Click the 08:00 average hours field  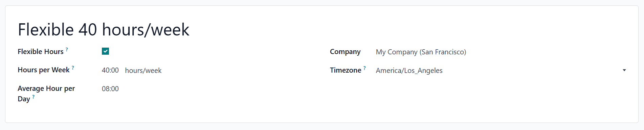click(x=110, y=89)
